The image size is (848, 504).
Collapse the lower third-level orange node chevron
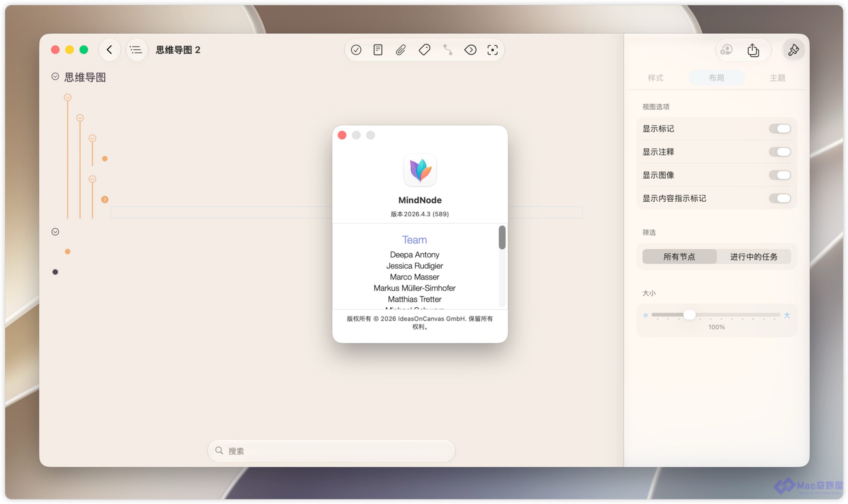pyautogui.click(x=92, y=179)
